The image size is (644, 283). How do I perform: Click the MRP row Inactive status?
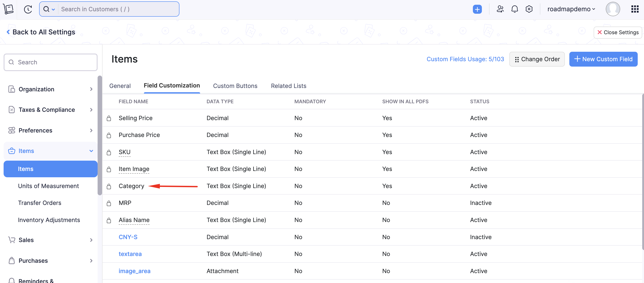(x=481, y=203)
